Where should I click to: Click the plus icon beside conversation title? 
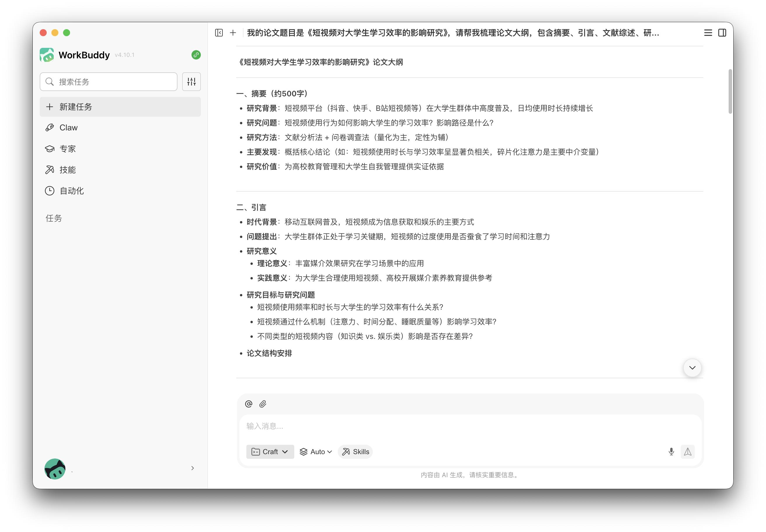pyautogui.click(x=233, y=33)
